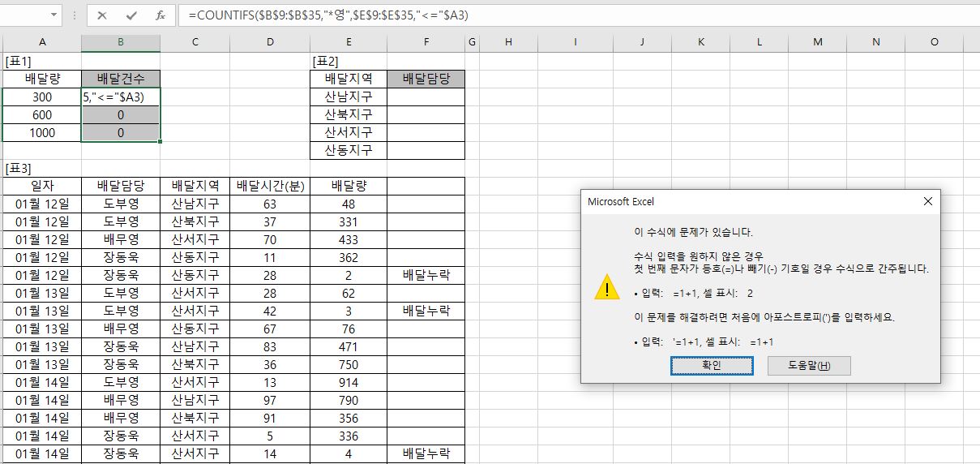
Task: Click the cell with 배달량 value 1000
Action: coord(41,132)
